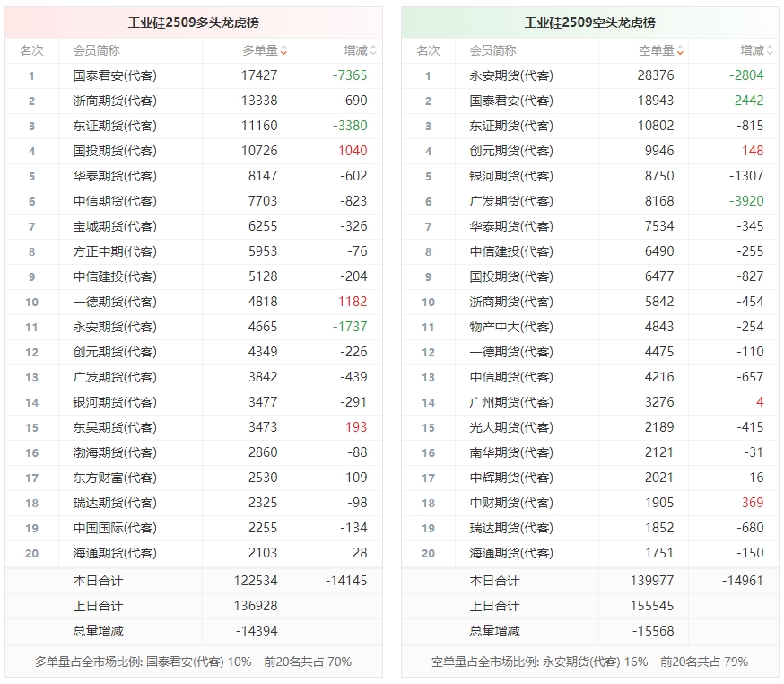Image resolution: width=784 pixels, height=684 pixels.
Task: Select 永安期货(代客) rank 1 in short ranking
Action: coord(511,75)
